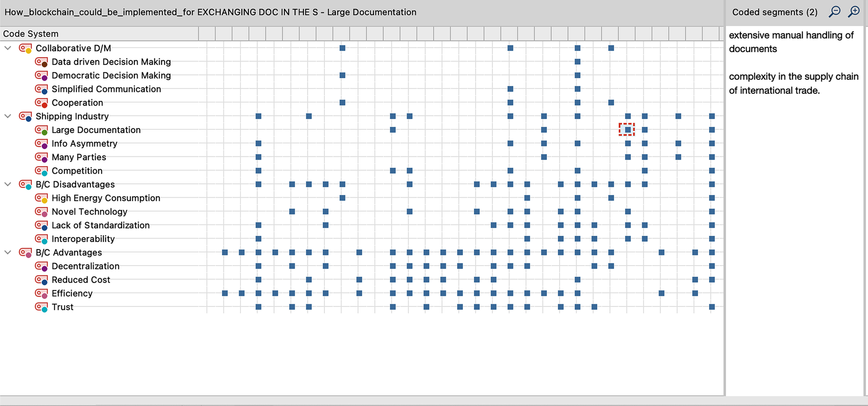Collapse the B/C Disadvantages code group
Viewport: 868px width, 406px height.
point(8,184)
